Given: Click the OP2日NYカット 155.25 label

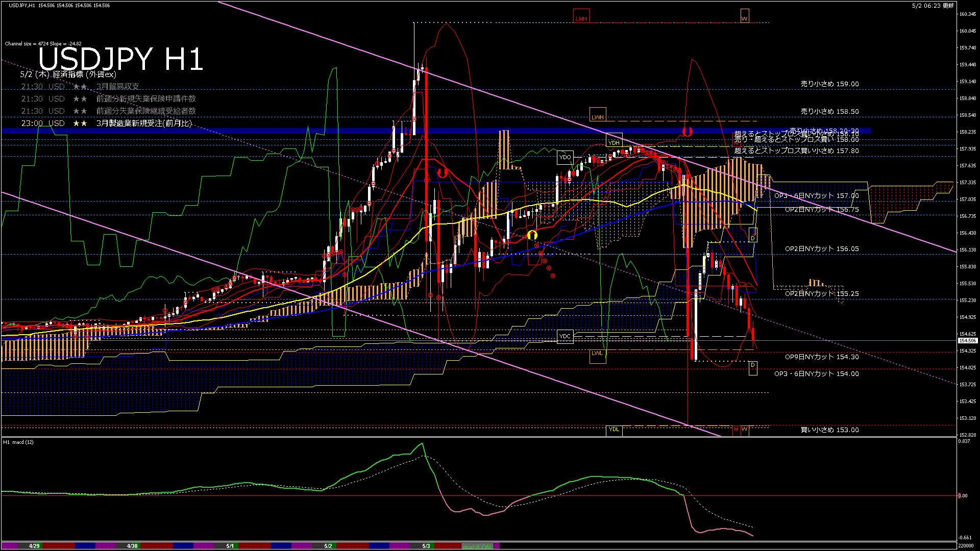Looking at the screenshot, I should pos(822,294).
